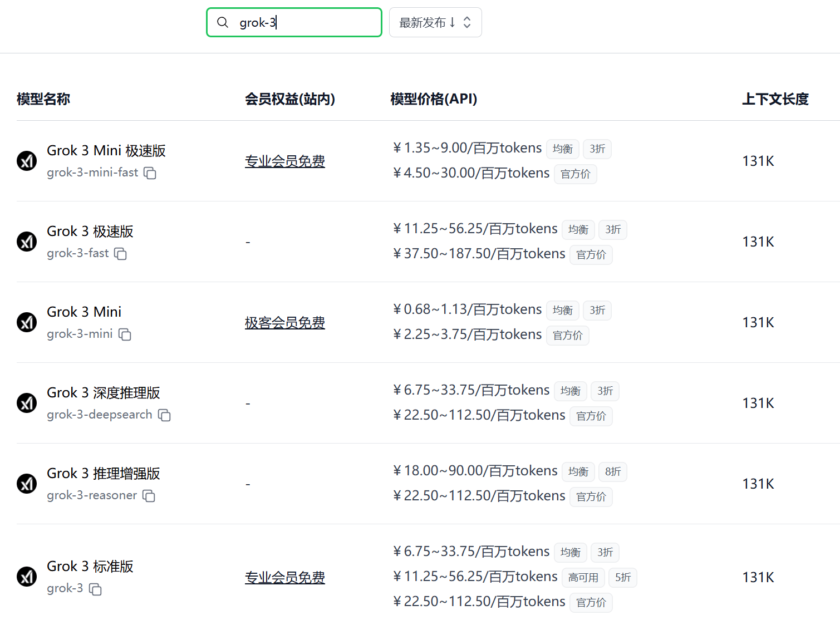The height and width of the screenshot is (620, 840).
Task: Click the grok-3-deepsearch ID text
Action: tap(100, 415)
